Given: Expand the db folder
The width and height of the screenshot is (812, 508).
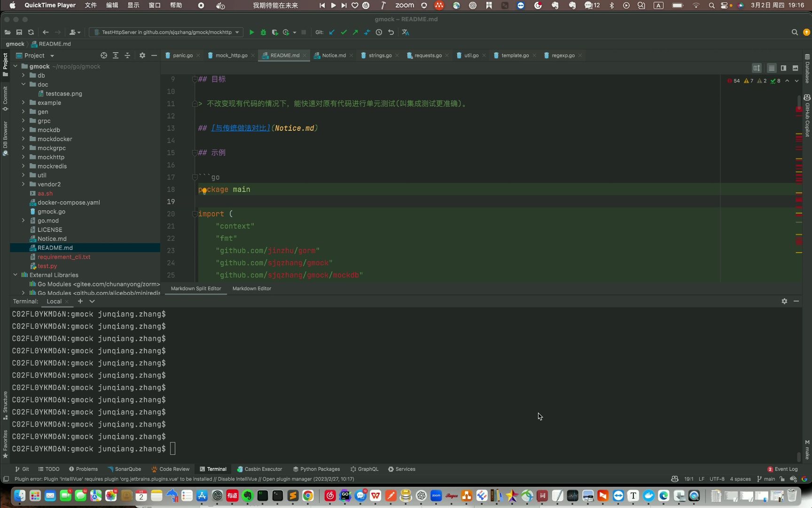Looking at the screenshot, I should pyautogui.click(x=23, y=75).
